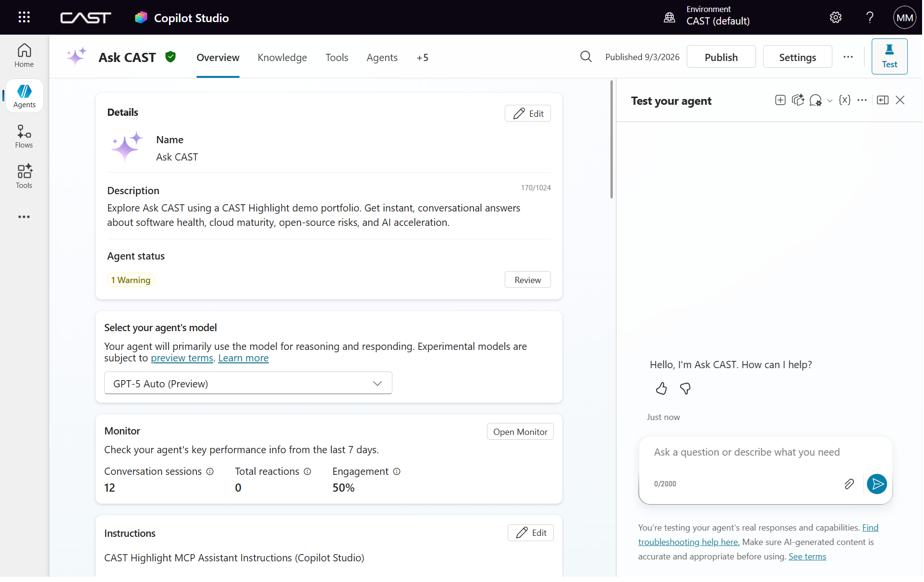Viewport: 924px width, 582px height.
Task: Click the Ask CAST agent sparkle icon
Action: coord(76,57)
